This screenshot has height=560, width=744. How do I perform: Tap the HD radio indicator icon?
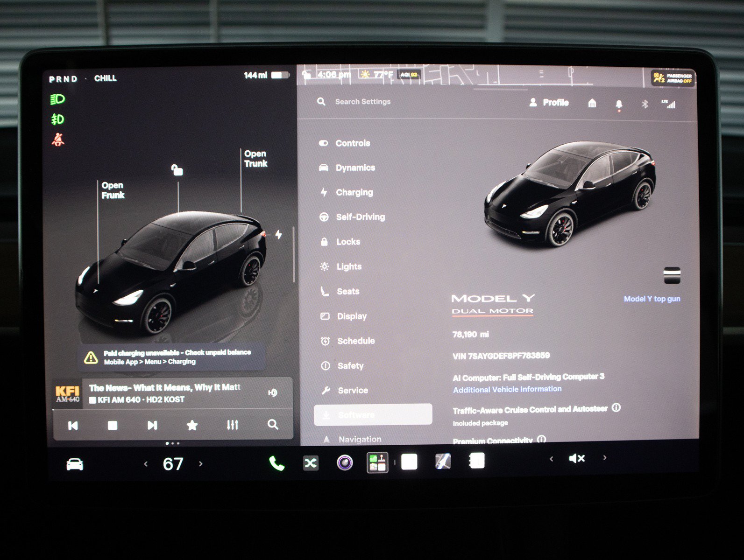[273, 393]
